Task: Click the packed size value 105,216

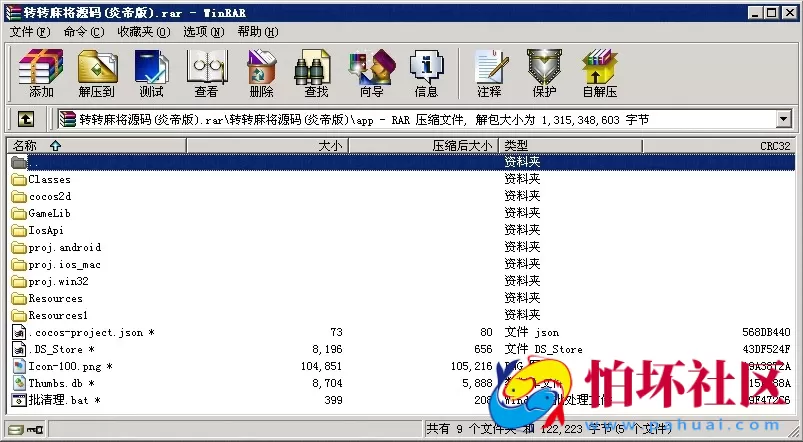Action: click(471, 366)
